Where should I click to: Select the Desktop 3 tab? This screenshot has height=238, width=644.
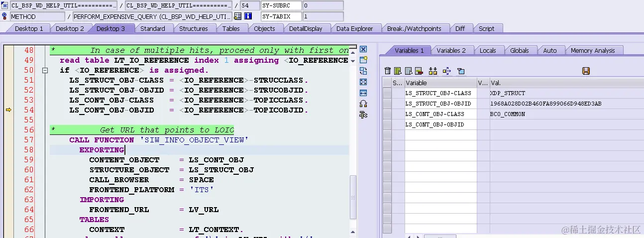[110, 28]
